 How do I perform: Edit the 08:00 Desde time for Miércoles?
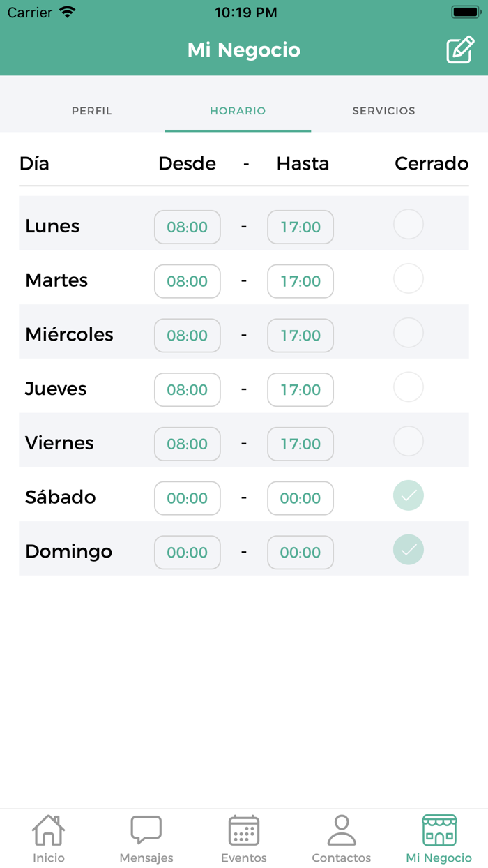187,336
